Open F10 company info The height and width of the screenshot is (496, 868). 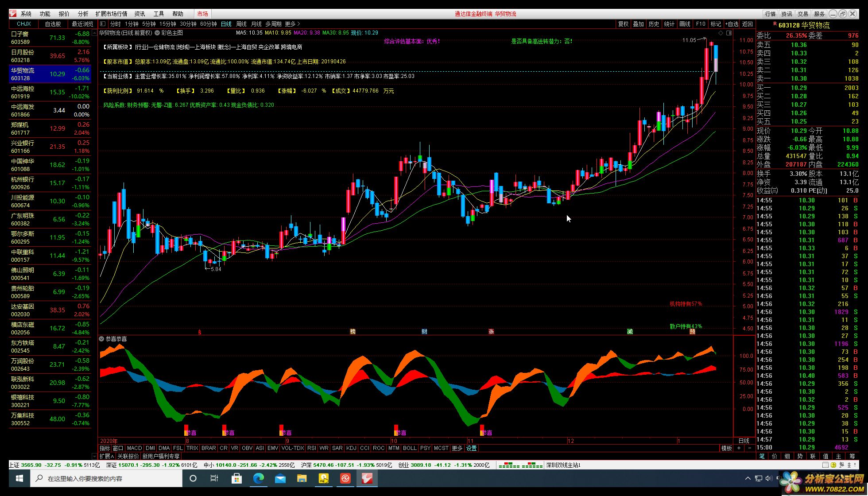pos(701,24)
